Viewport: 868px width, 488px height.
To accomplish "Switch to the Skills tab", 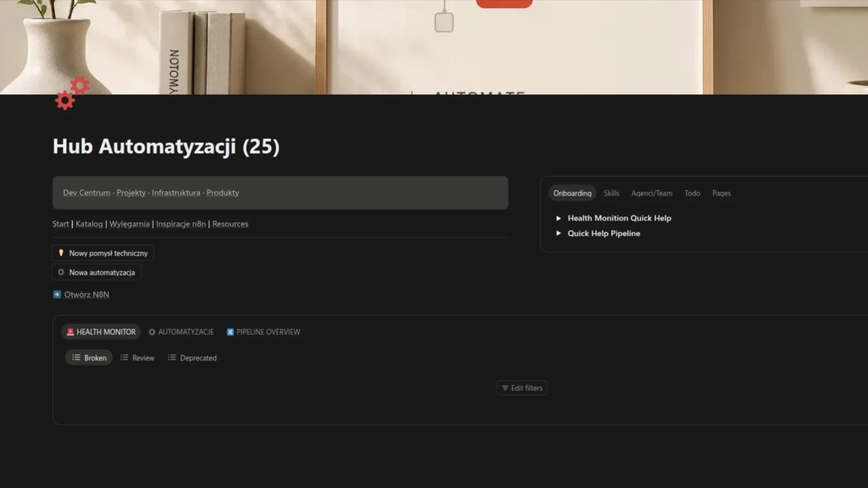I will [611, 193].
